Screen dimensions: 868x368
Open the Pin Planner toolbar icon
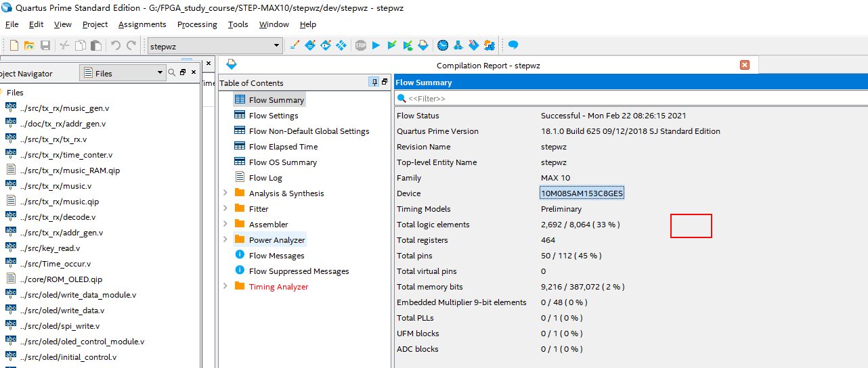tap(310, 45)
